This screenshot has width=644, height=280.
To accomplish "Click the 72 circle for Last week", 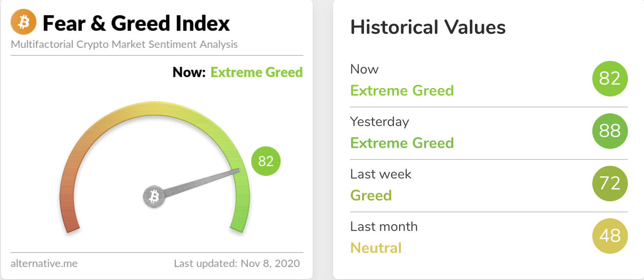I will click(x=610, y=184).
